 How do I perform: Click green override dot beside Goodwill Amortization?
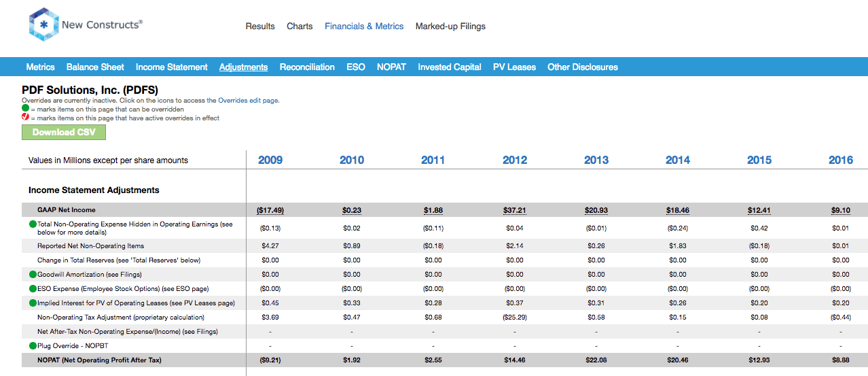pos(33,274)
